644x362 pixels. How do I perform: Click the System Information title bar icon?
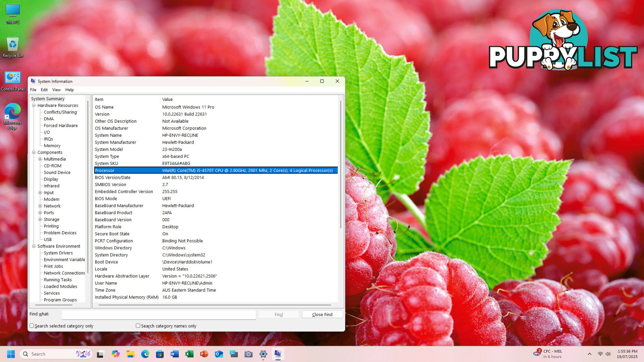[x=33, y=81]
